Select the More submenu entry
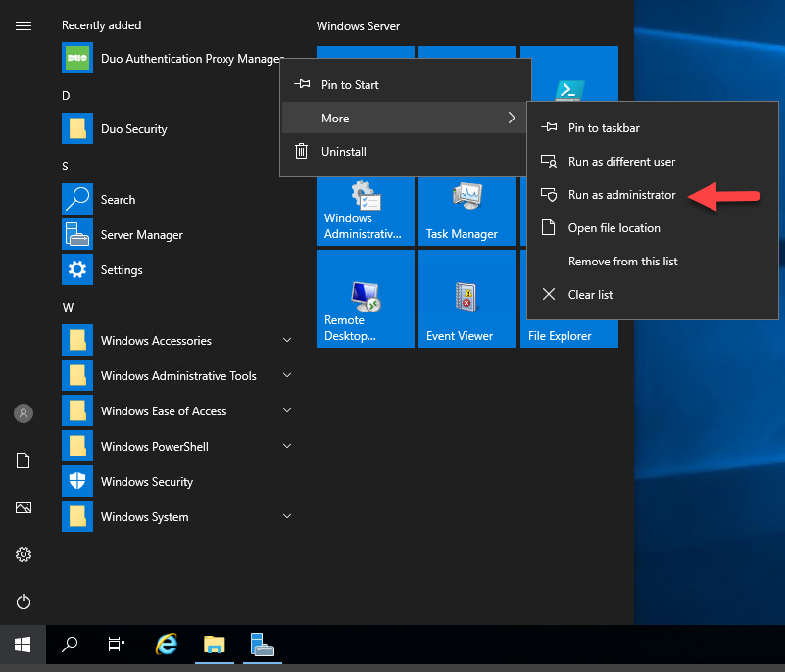The height and width of the screenshot is (672, 785). point(406,119)
